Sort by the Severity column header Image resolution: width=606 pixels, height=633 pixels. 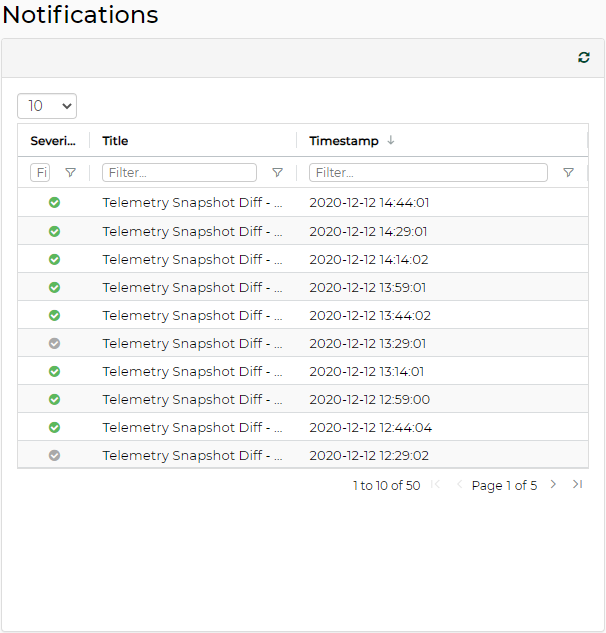52,141
